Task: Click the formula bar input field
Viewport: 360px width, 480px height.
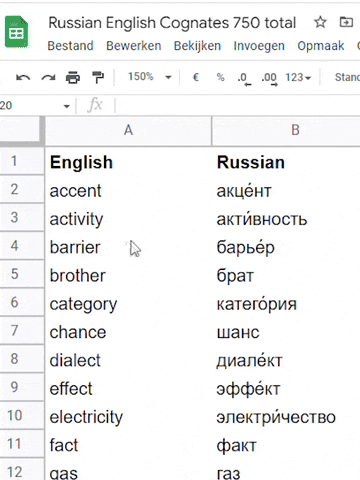Action: [238, 106]
